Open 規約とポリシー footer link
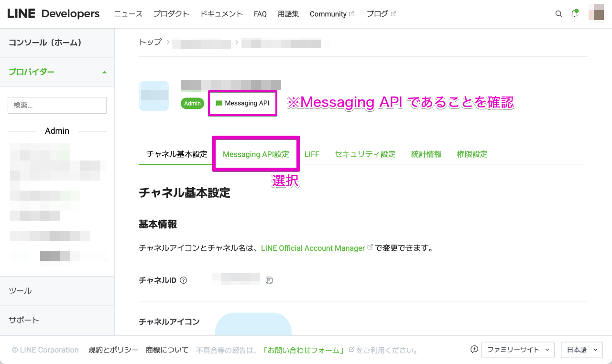The width and height of the screenshot is (612, 364). pyautogui.click(x=113, y=350)
